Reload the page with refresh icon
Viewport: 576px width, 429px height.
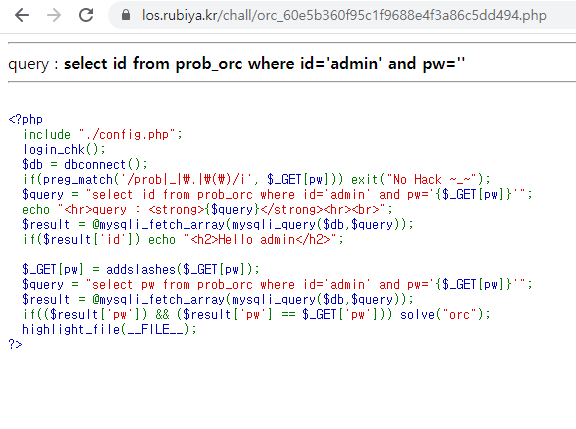86,15
